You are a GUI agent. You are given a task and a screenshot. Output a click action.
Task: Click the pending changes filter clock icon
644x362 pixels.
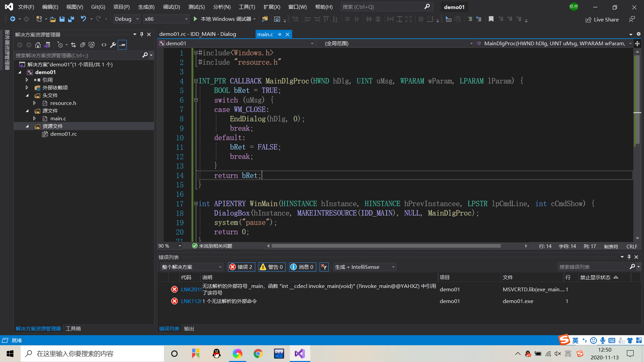tap(60, 45)
